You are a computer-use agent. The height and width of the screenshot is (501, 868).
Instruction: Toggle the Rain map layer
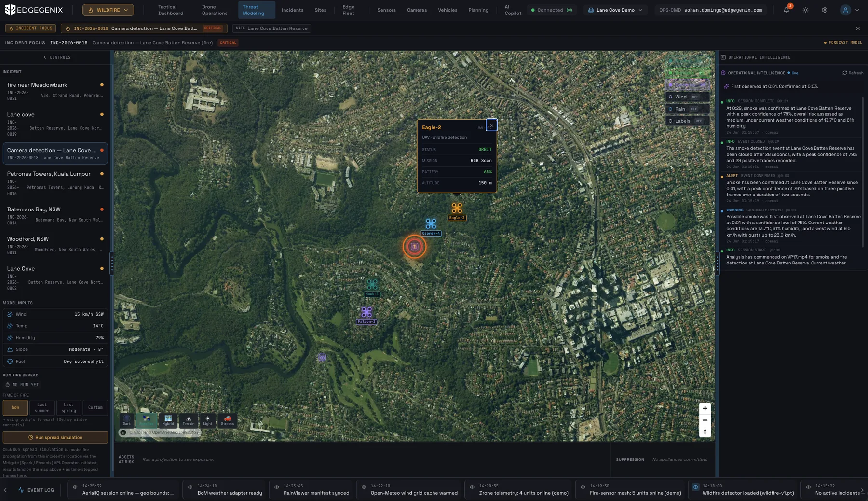click(688, 109)
